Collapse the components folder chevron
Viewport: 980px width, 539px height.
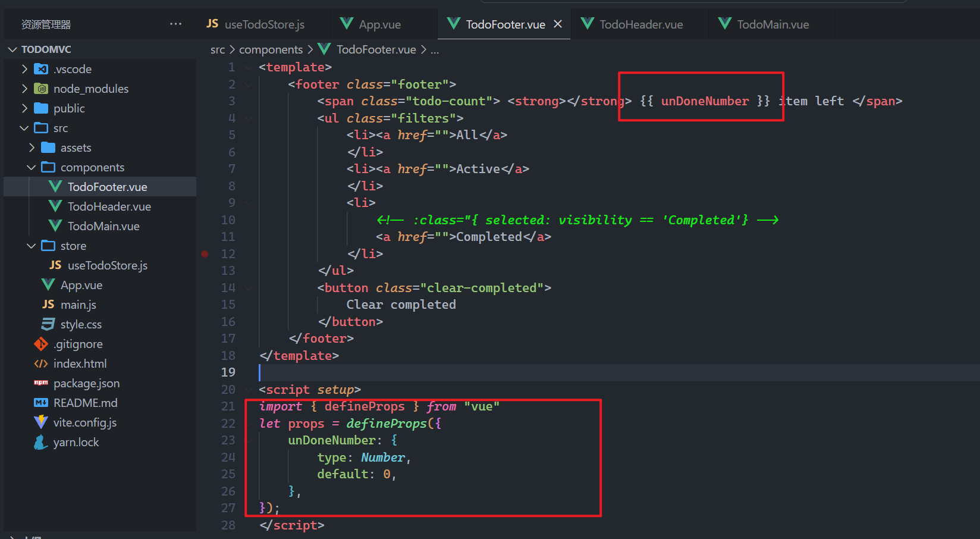coord(32,167)
